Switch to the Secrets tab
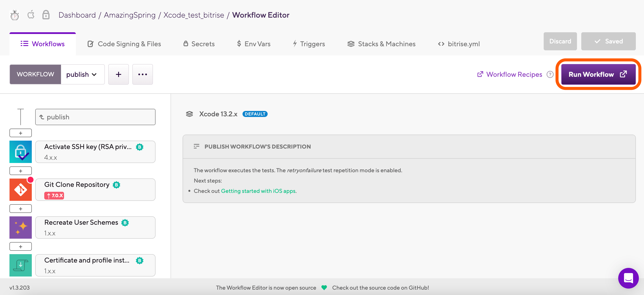The height and width of the screenshot is (295, 644). (199, 44)
